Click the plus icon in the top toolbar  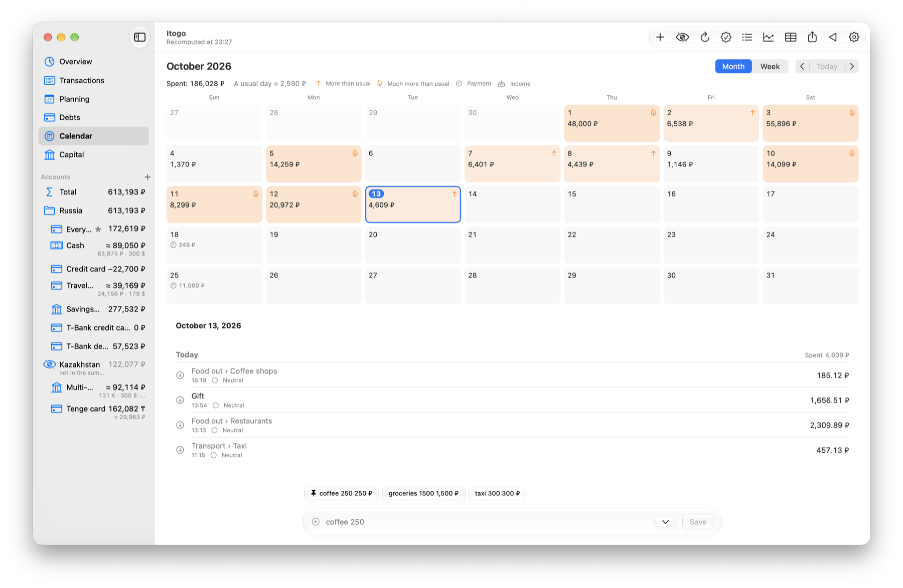(x=660, y=37)
